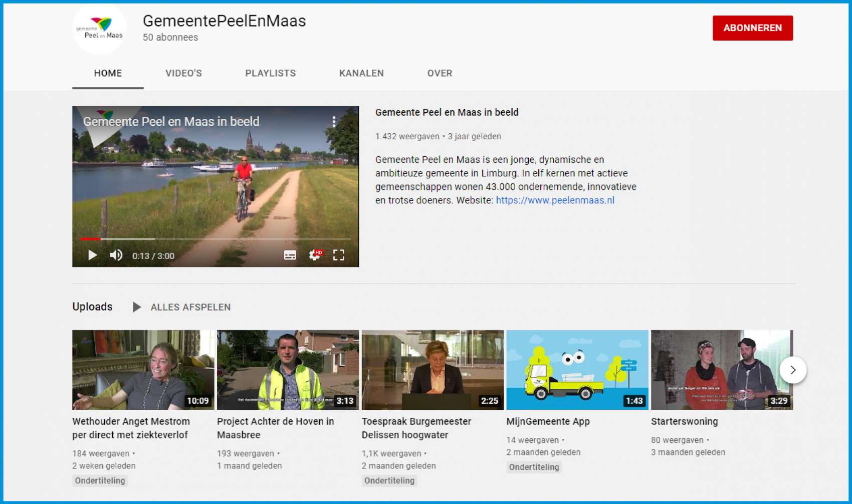Screen dimensions: 852x504
Task: Click 1,1K weergaven under Toespraak video
Action: pyautogui.click(x=391, y=453)
